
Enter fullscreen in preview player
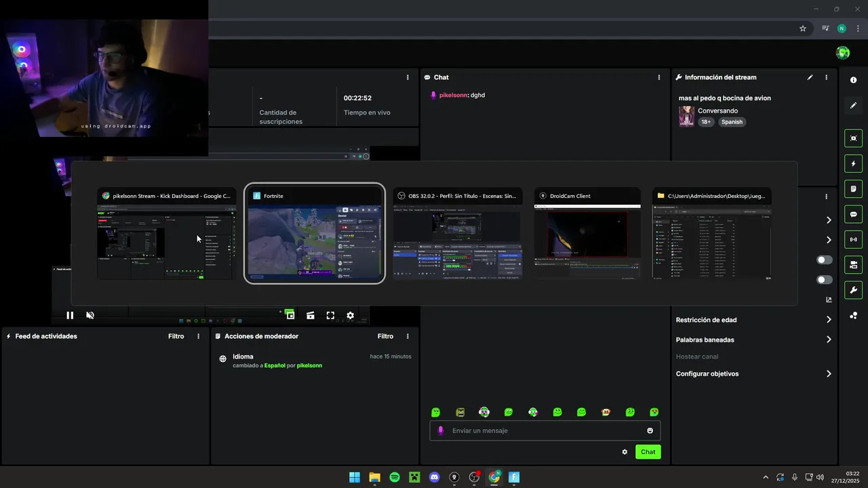click(x=330, y=315)
